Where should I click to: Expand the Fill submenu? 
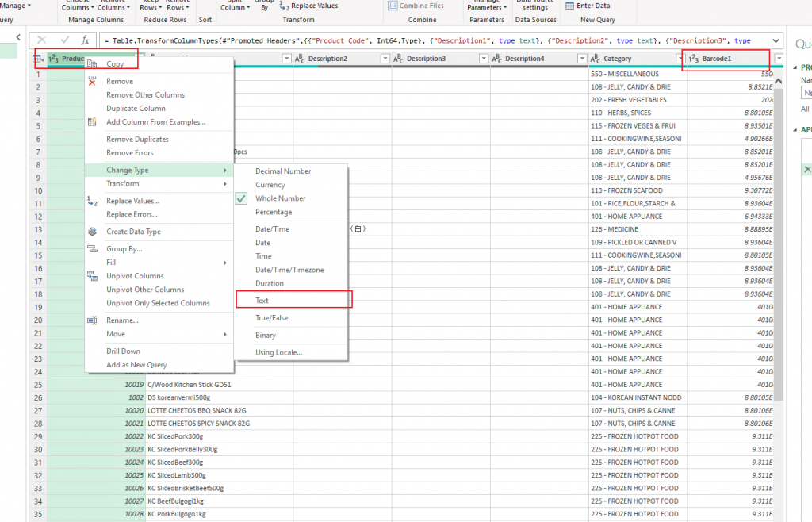pos(224,263)
